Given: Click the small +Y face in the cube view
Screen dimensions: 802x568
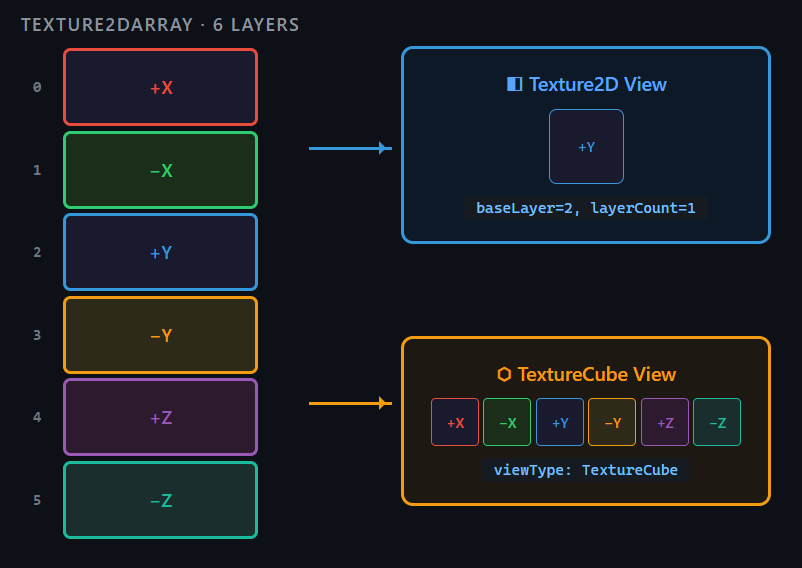Looking at the screenshot, I should (x=560, y=422).
